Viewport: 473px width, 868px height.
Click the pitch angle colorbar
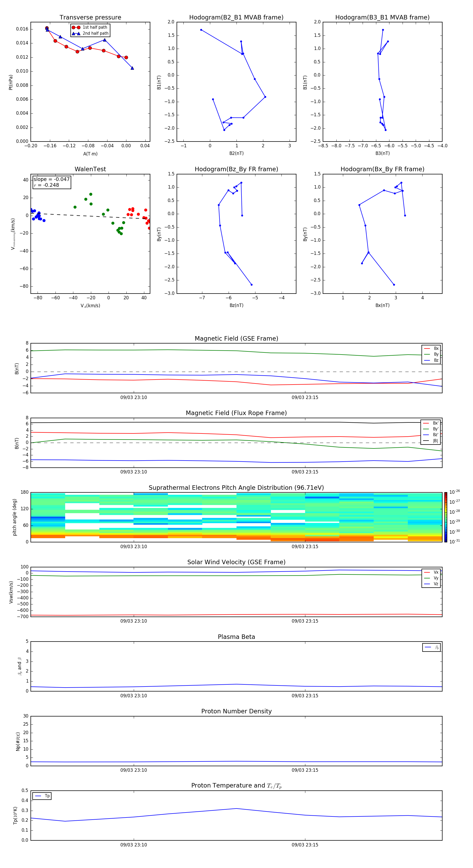446,517
